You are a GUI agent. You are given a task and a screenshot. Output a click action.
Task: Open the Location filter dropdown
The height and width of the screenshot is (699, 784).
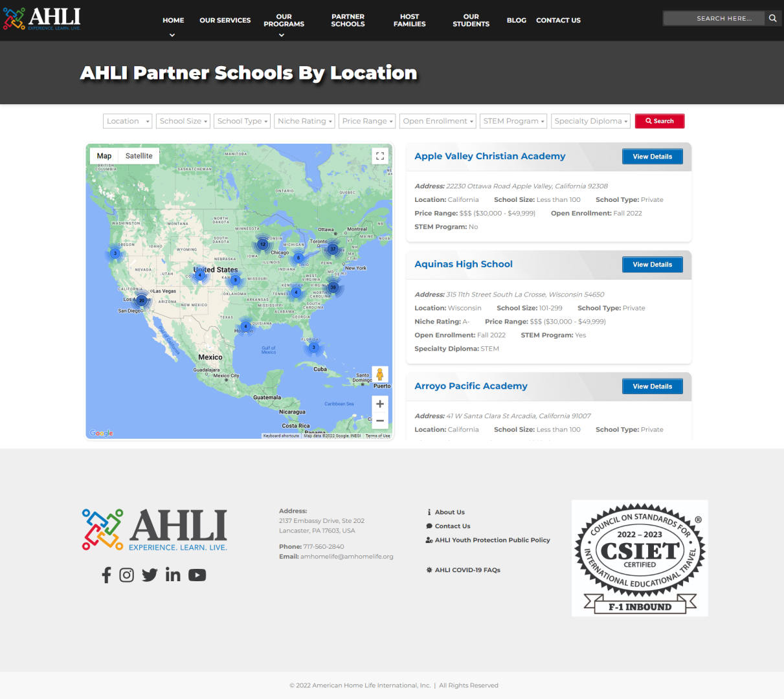click(128, 121)
